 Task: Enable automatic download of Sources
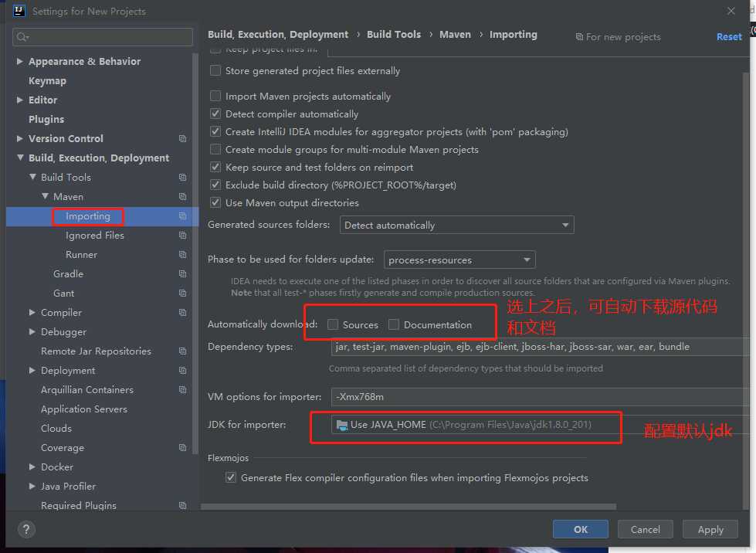[333, 324]
